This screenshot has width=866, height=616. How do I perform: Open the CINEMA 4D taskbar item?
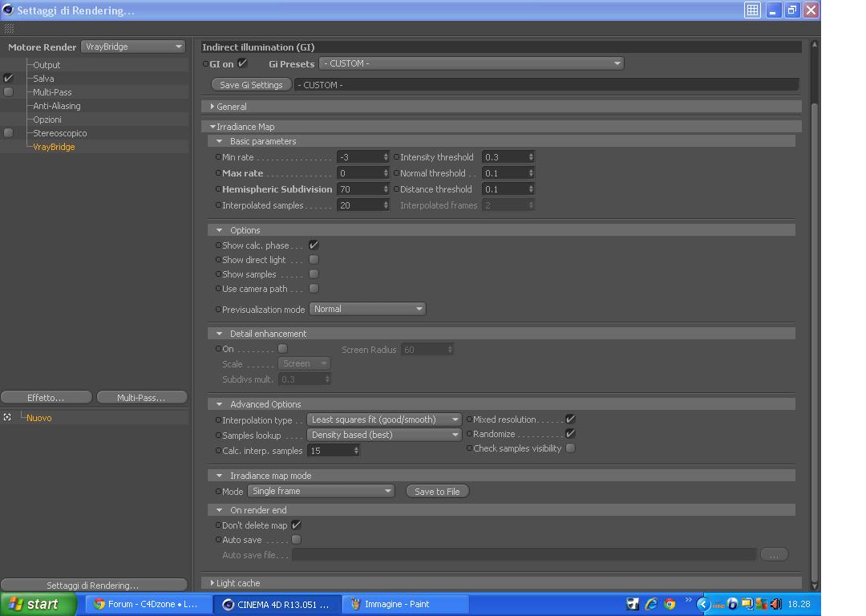click(277, 605)
